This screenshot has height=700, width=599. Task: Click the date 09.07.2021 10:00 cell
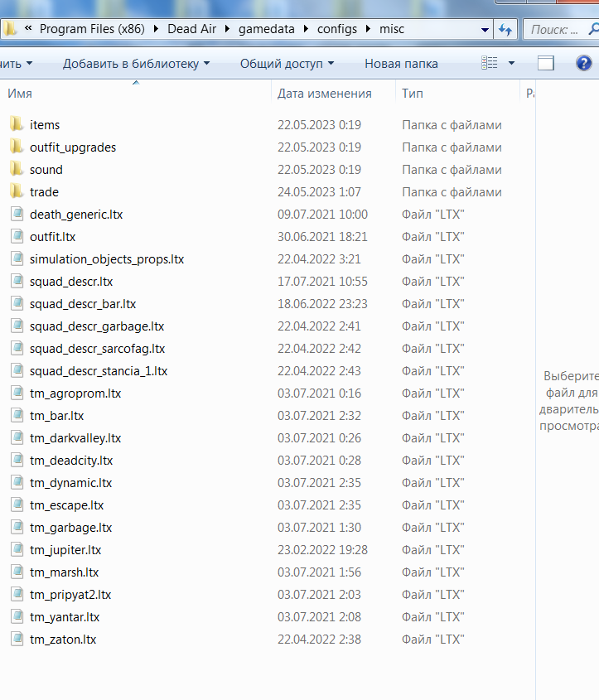[x=323, y=215]
